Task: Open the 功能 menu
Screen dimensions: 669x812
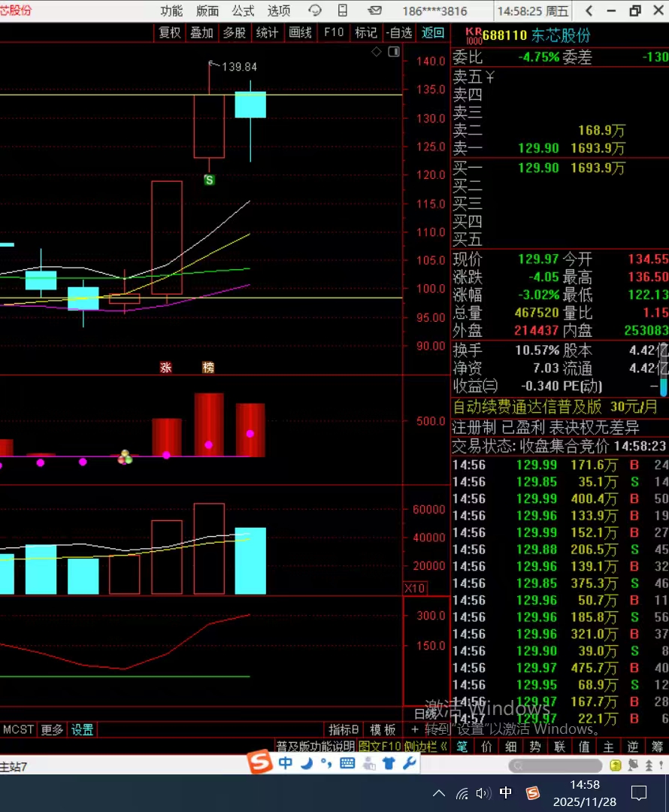Action: click(171, 11)
